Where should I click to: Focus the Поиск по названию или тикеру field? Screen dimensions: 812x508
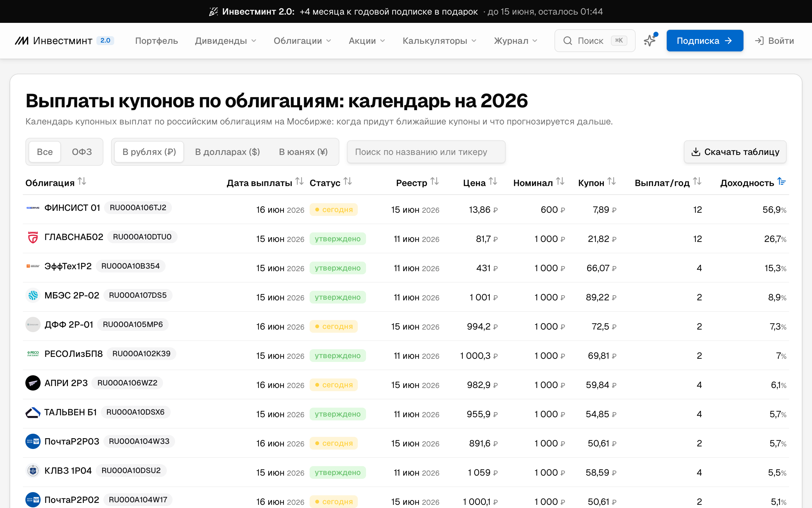coord(426,152)
